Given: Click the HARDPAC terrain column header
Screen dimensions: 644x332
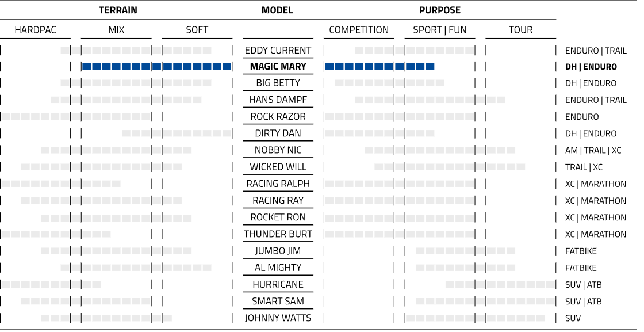Looking at the screenshot, I should coord(36,30).
